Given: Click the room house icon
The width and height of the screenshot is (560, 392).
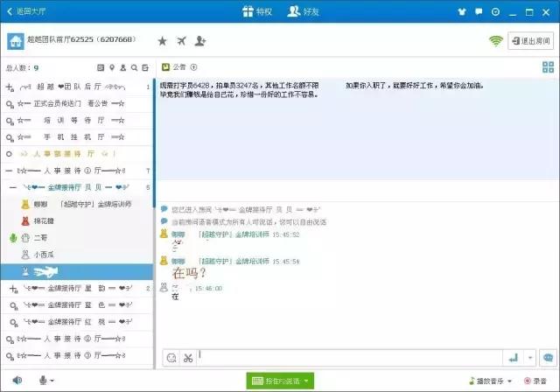Looking at the screenshot, I should (16, 41).
